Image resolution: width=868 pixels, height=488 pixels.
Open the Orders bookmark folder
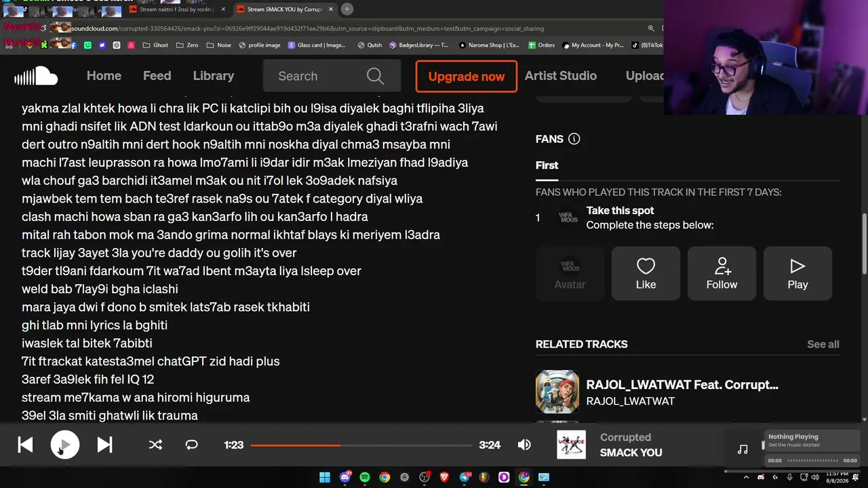(x=541, y=45)
